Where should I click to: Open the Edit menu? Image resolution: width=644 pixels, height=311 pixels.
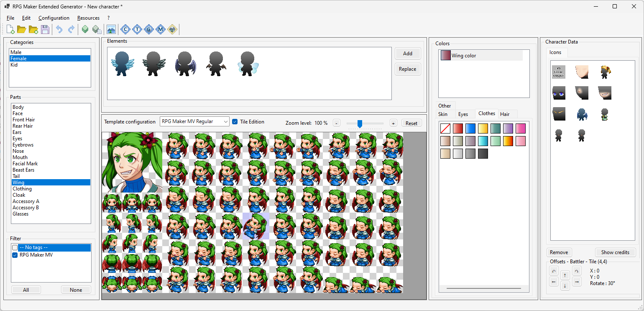pos(26,18)
